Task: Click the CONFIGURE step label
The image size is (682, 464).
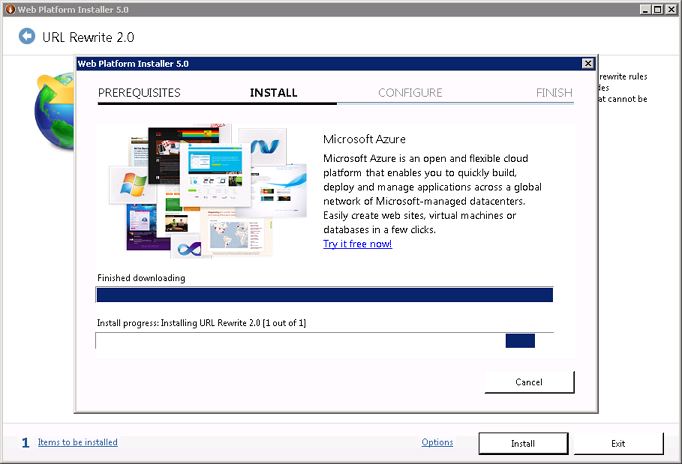Action: (x=410, y=93)
